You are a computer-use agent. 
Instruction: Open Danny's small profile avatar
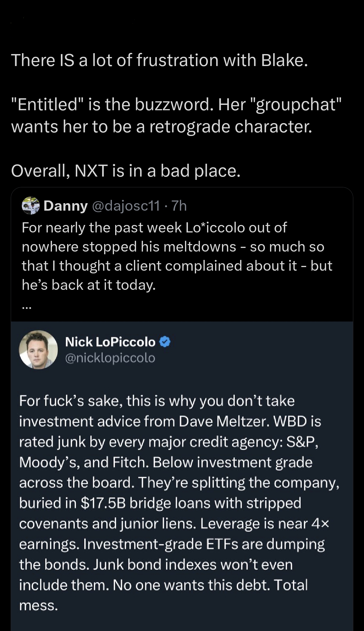(31, 206)
